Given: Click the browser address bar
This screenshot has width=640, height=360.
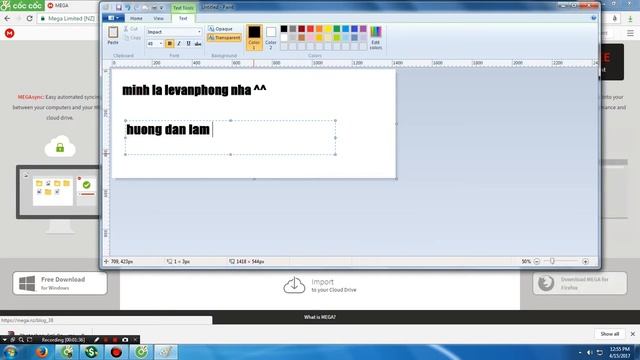Looking at the screenshot, I should (x=69, y=18).
